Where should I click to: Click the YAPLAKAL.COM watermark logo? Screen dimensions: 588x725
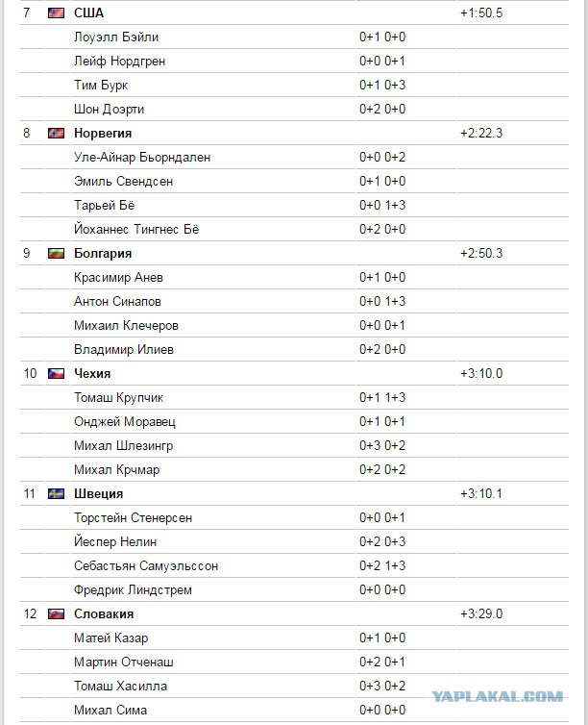point(497,696)
